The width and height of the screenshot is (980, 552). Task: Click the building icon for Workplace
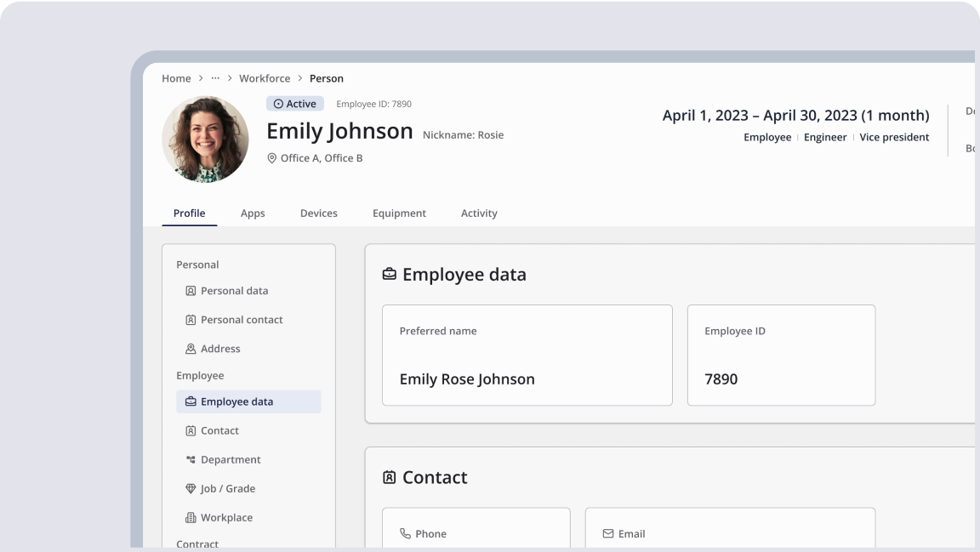(191, 518)
